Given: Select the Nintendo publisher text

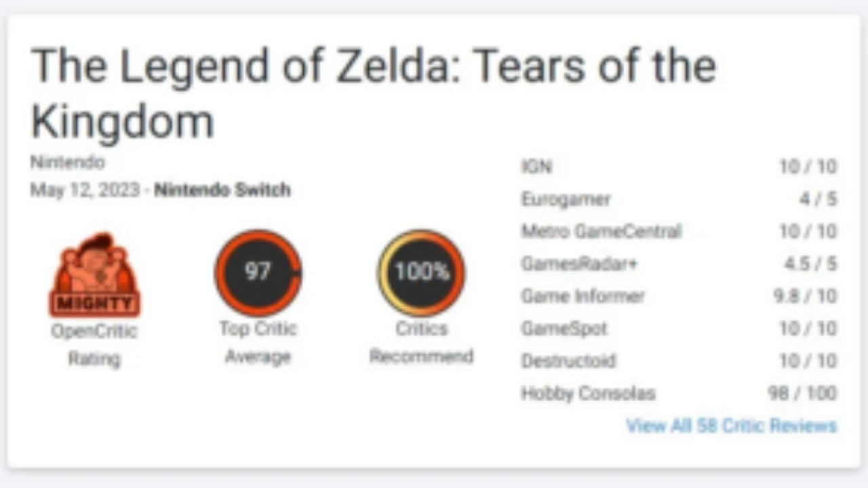Looking at the screenshot, I should click(x=68, y=163).
